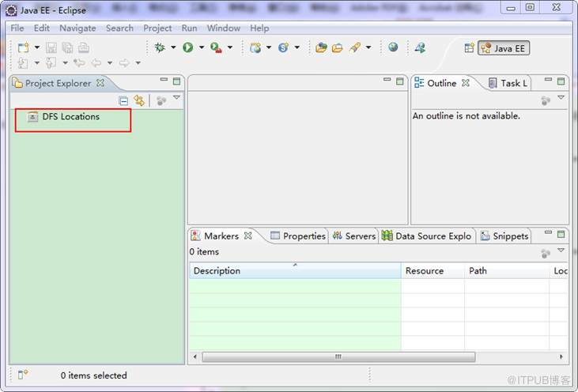Click the Print icon in toolbar

point(84,47)
